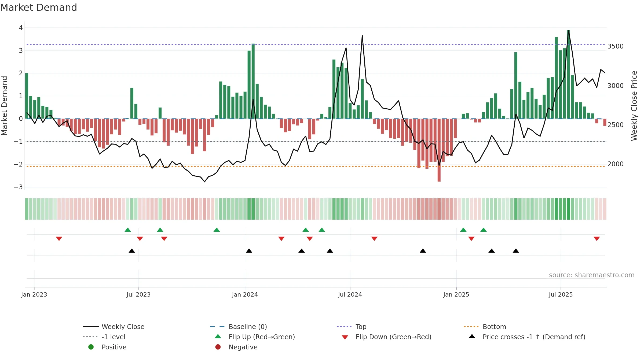Click the Market Demand chart title
644x362 pixels.
[x=39, y=8]
